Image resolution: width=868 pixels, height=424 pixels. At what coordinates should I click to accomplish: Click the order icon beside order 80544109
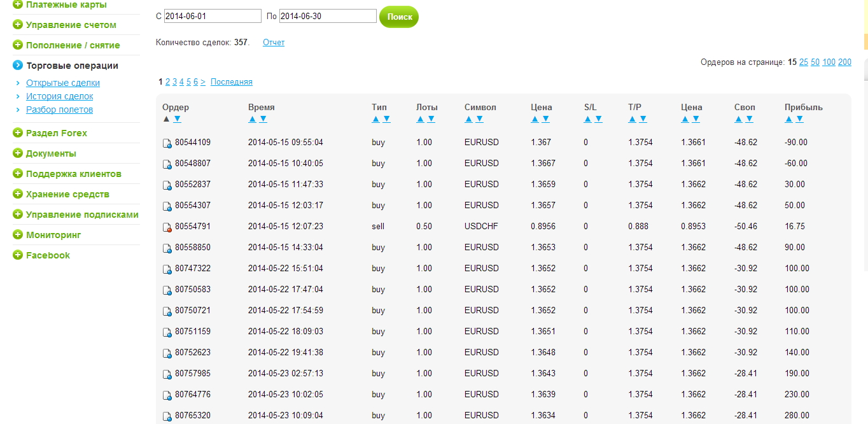click(167, 143)
